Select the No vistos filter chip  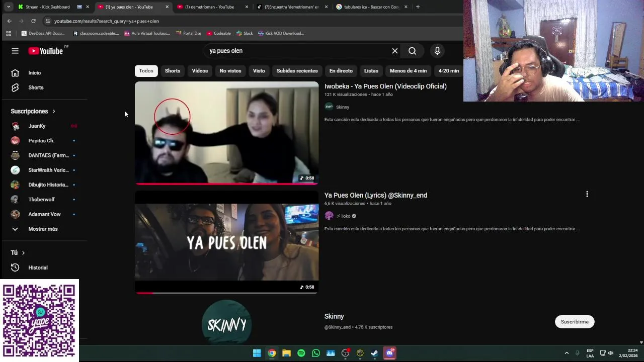point(230,71)
